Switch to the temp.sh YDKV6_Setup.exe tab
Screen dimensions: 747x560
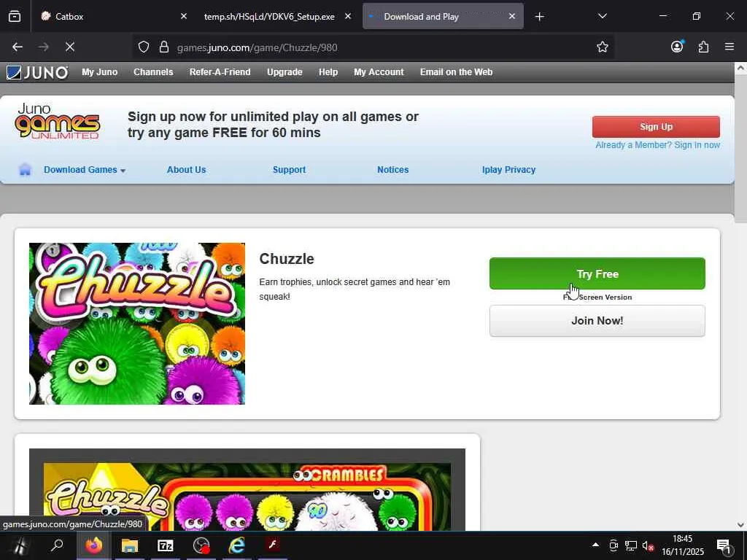click(x=276, y=16)
